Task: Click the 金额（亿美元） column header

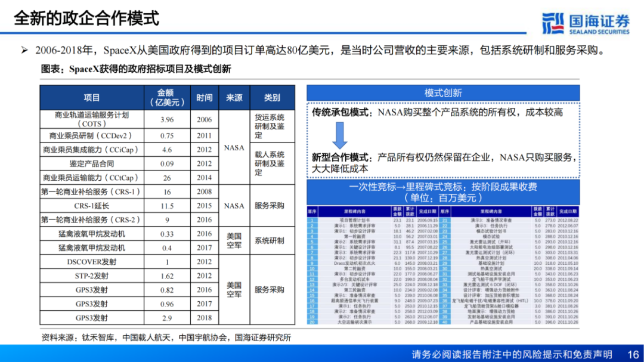Action: [167, 97]
